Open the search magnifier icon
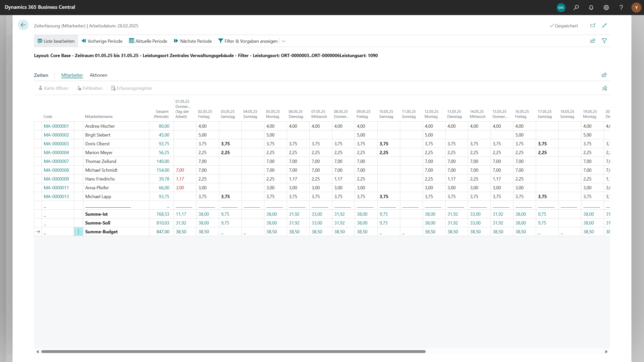The width and height of the screenshot is (644, 362). [x=576, y=8]
